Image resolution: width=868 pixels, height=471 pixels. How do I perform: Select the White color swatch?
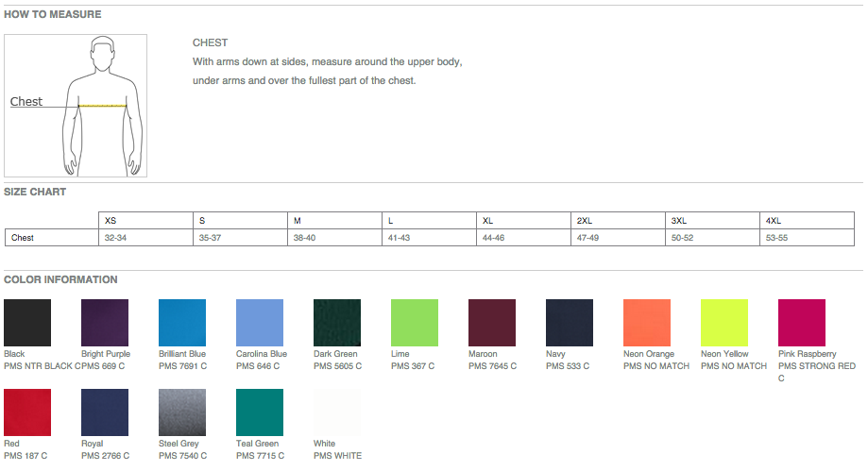click(337, 412)
